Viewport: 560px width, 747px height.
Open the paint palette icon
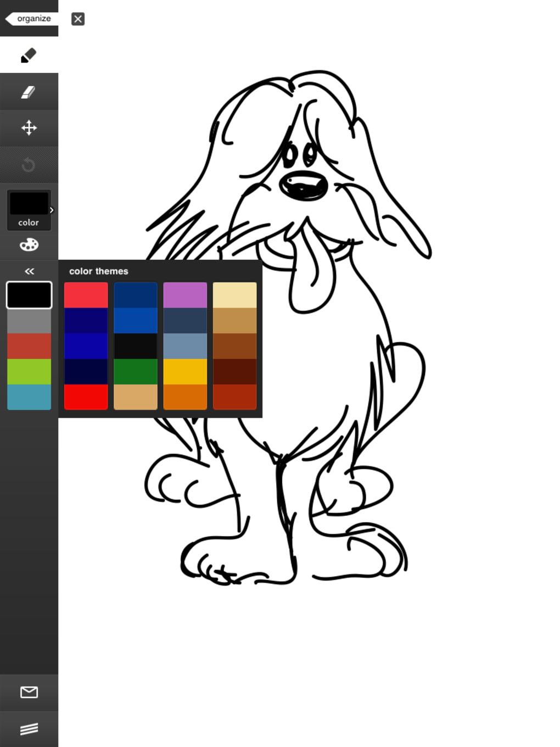click(29, 244)
